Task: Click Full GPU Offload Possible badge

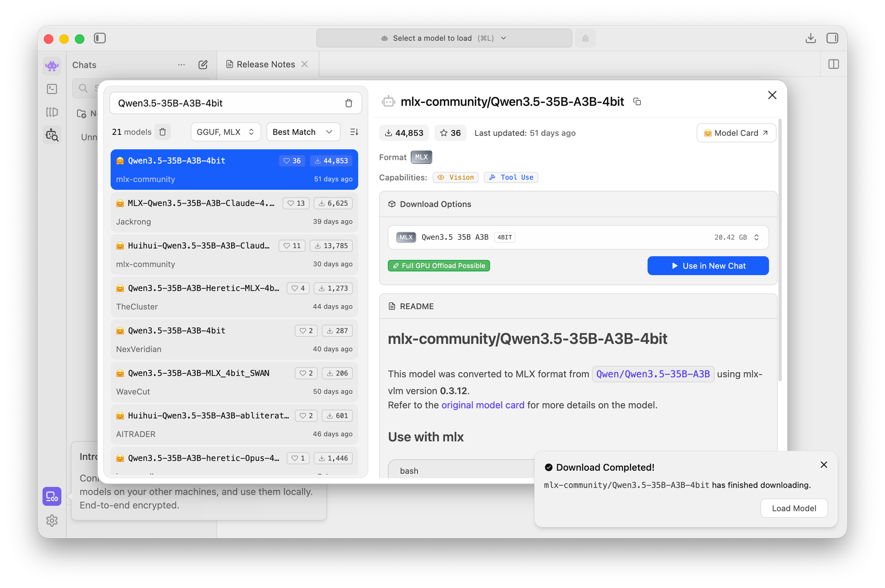Action: click(439, 265)
